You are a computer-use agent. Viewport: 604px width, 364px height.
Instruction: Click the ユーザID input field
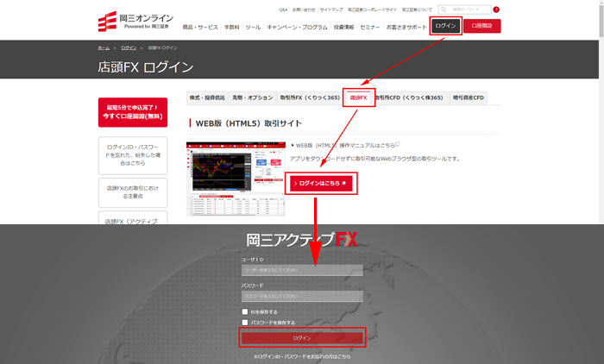pyautogui.click(x=302, y=270)
